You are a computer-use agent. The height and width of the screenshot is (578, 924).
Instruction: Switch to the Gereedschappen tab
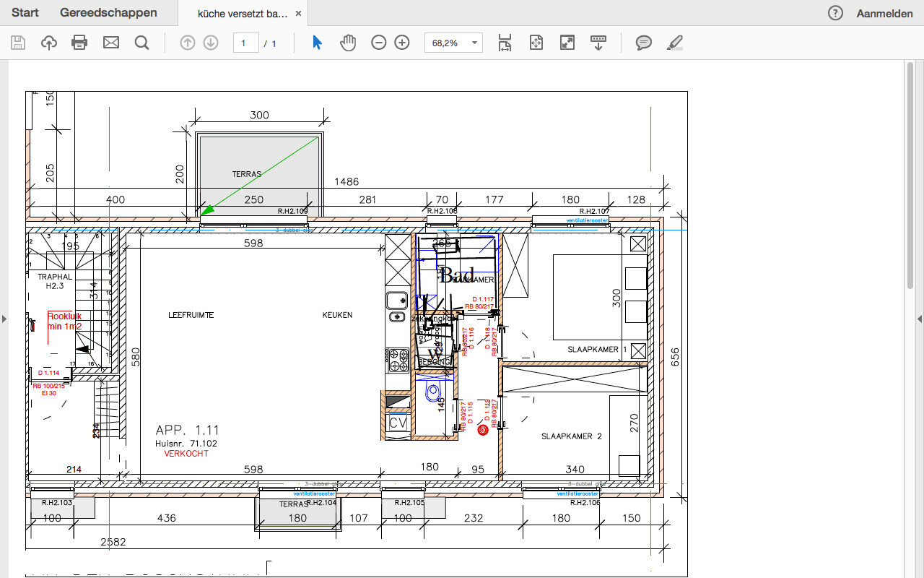pyautogui.click(x=108, y=13)
